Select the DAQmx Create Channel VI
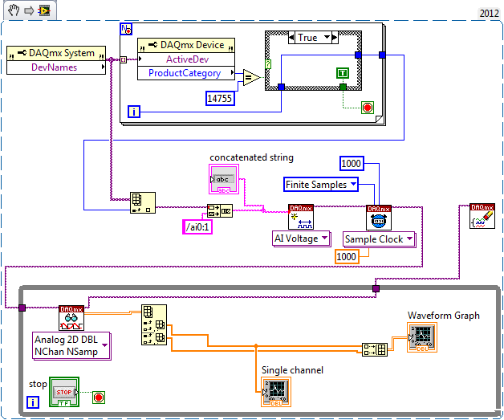Image resolution: width=504 pixels, height=420 pixels. point(301,217)
